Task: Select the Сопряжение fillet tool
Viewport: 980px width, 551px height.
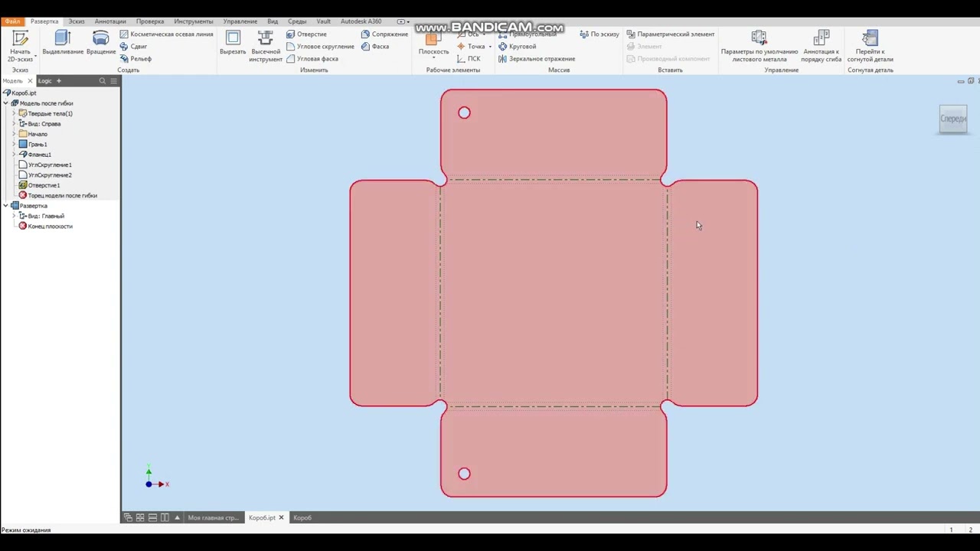Action: click(x=384, y=34)
